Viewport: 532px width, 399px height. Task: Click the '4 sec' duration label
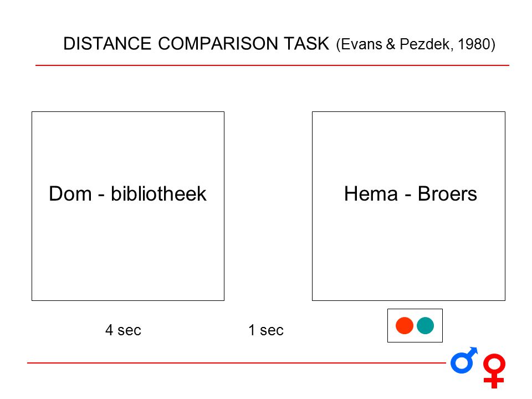point(123,330)
